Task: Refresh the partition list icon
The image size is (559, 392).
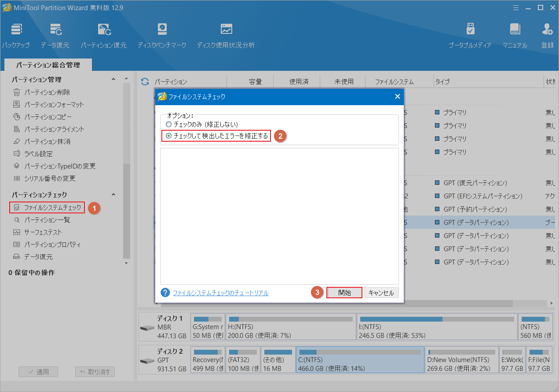Action: coord(145,81)
